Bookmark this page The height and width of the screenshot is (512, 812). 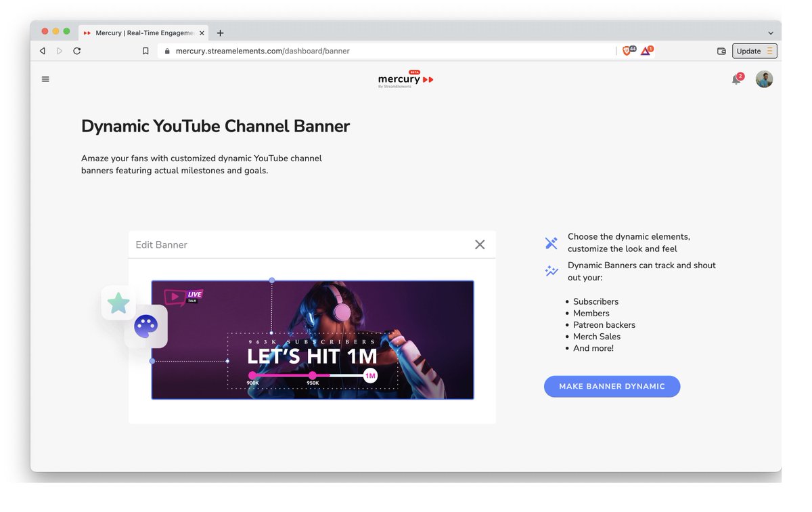pos(145,51)
